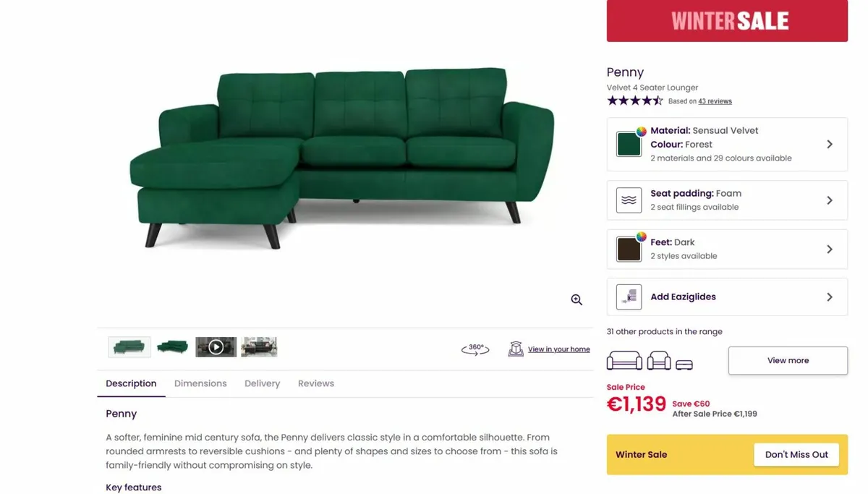Click the zoom magnifier icon
Image resolution: width=868 pixels, height=494 pixels.
576,299
